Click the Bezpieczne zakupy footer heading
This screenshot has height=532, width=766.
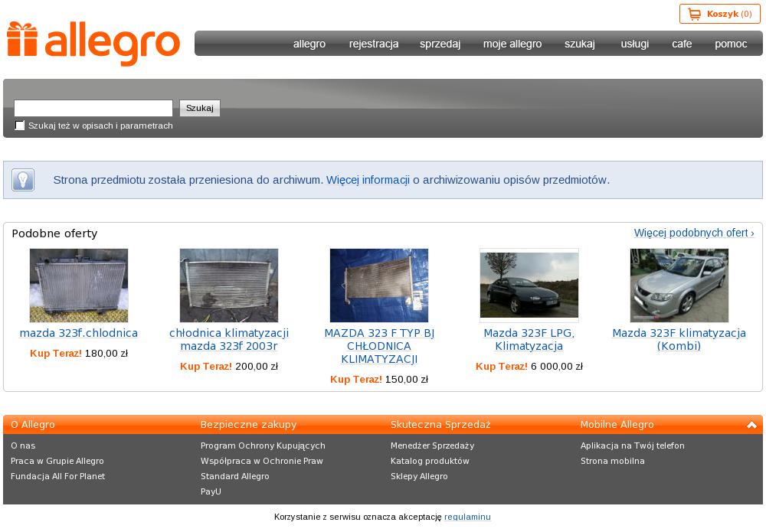pyautogui.click(x=249, y=425)
